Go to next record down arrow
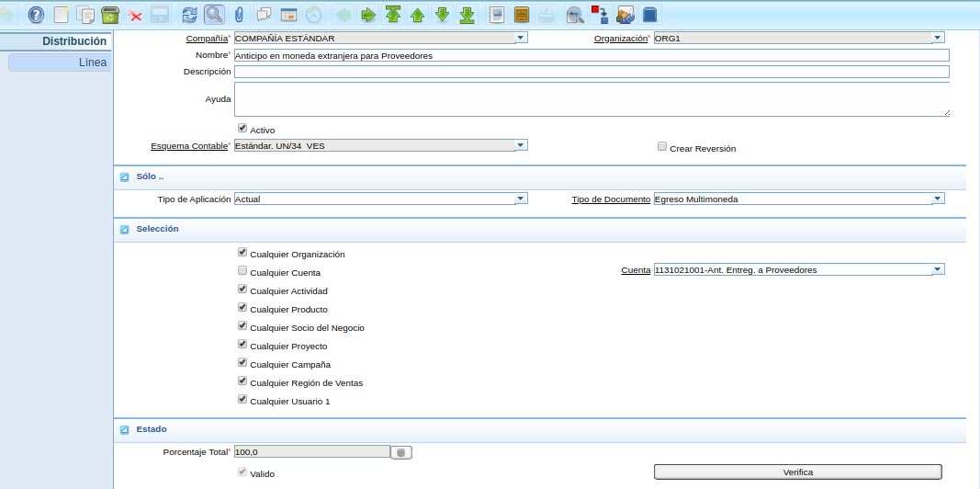This screenshot has height=489, width=980. tap(443, 14)
